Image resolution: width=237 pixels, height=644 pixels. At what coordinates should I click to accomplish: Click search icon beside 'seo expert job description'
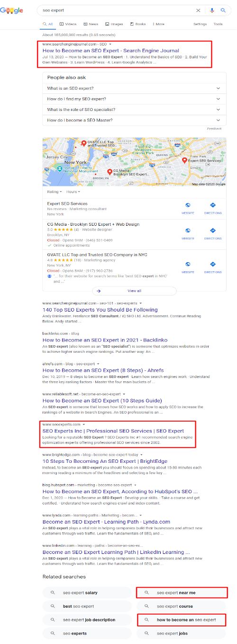tap(53, 619)
